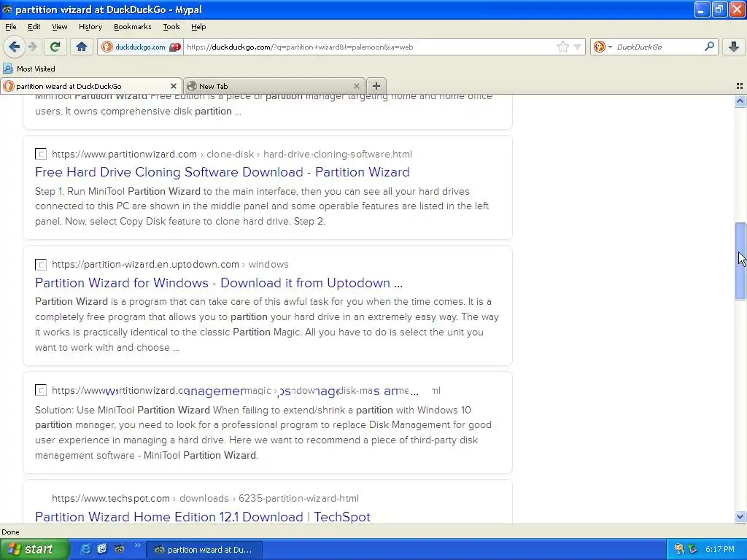Close the partition wizard at DuckDuckGo tab

(174, 86)
